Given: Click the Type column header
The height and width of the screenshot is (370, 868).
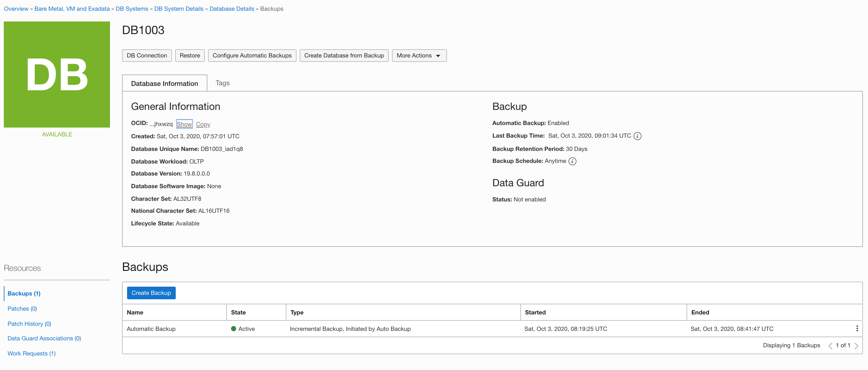Looking at the screenshot, I should (403, 313).
